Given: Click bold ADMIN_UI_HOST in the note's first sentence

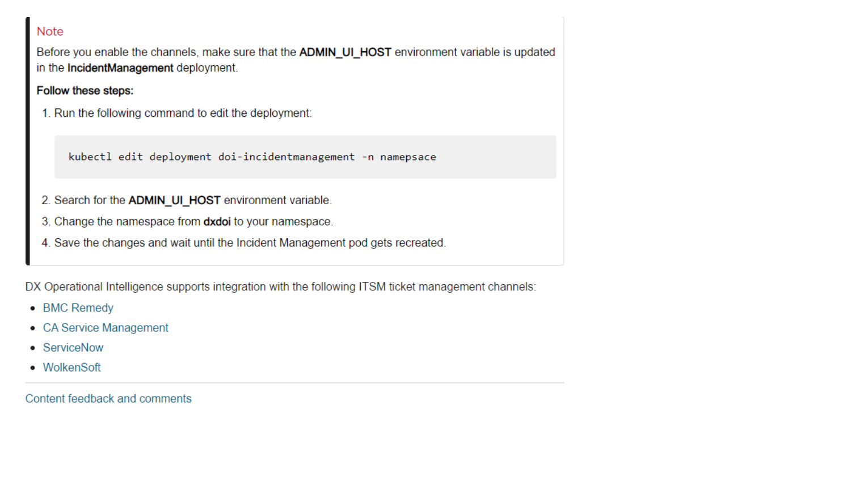Looking at the screenshot, I should click(x=345, y=52).
